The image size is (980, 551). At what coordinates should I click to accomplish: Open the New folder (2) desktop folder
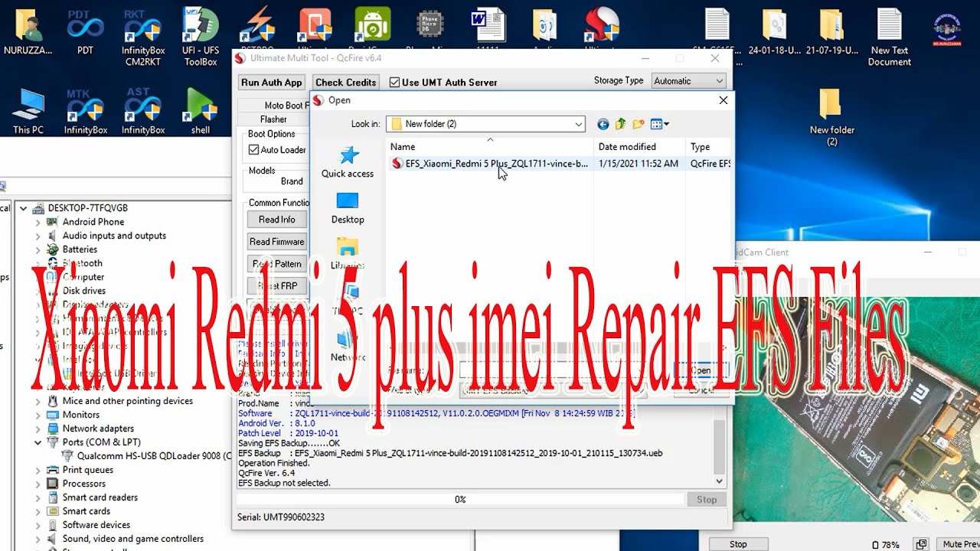coord(831,116)
